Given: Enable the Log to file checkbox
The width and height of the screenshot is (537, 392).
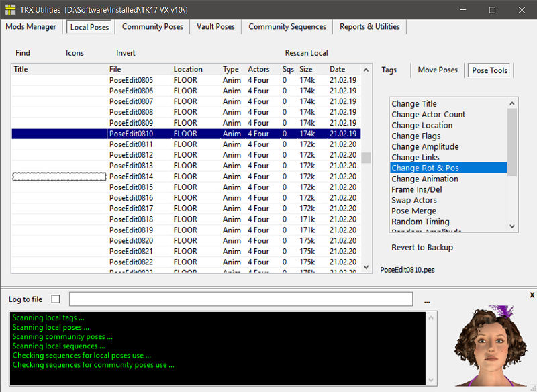Looking at the screenshot, I should click(56, 299).
